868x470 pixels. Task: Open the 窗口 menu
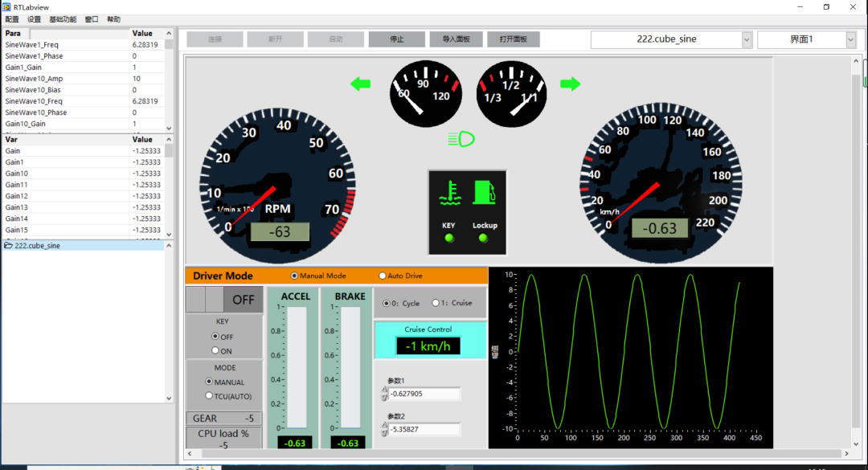tap(92, 19)
